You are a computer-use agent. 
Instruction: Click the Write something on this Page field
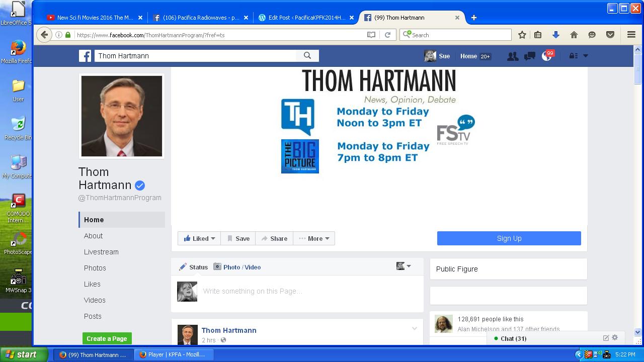click(302, 291)
